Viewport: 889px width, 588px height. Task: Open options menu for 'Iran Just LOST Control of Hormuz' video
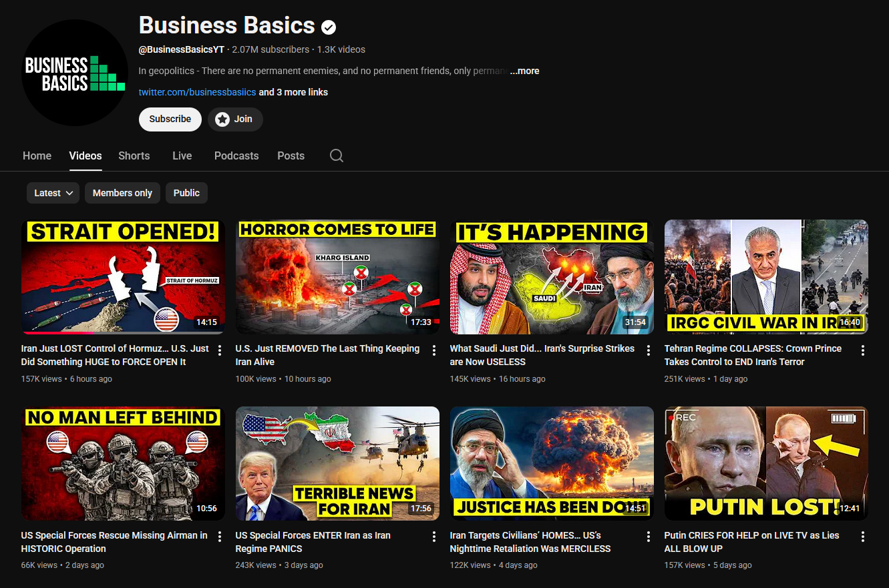tap(220, 350)
